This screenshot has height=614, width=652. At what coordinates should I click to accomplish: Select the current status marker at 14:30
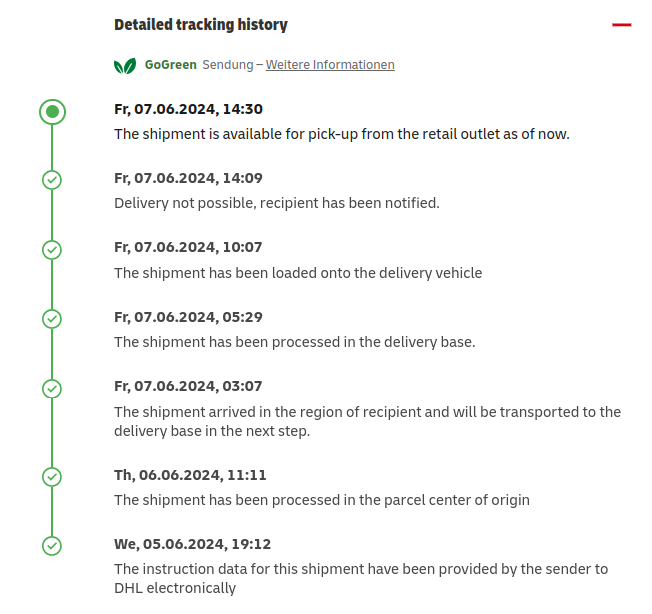(x=52, y=112)
